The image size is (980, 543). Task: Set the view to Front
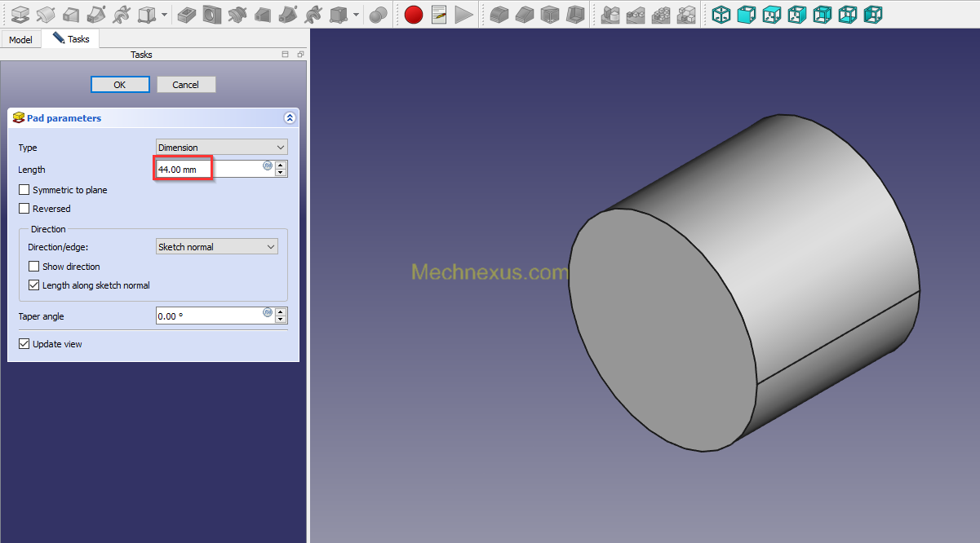coord(746,14)
